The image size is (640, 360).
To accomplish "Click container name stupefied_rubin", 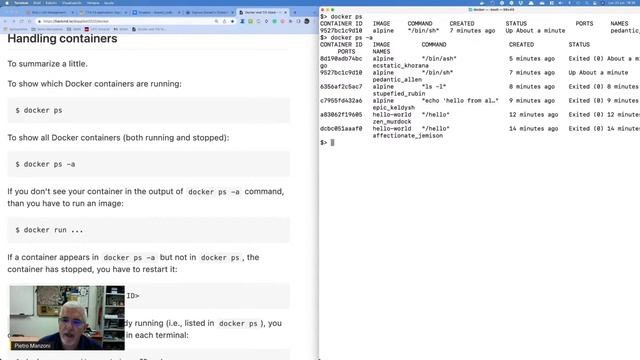I will (x=398, y=93).
